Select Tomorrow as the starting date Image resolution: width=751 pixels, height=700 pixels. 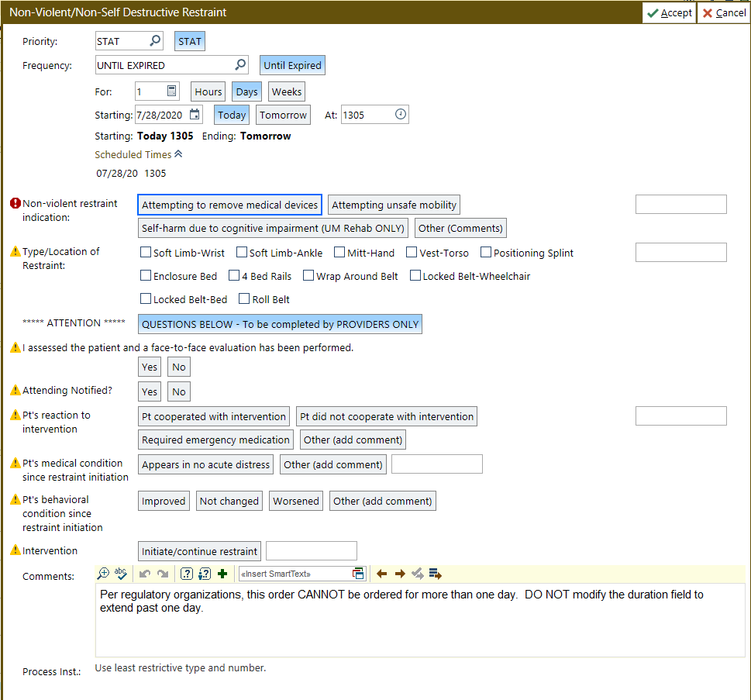[283, 115]
